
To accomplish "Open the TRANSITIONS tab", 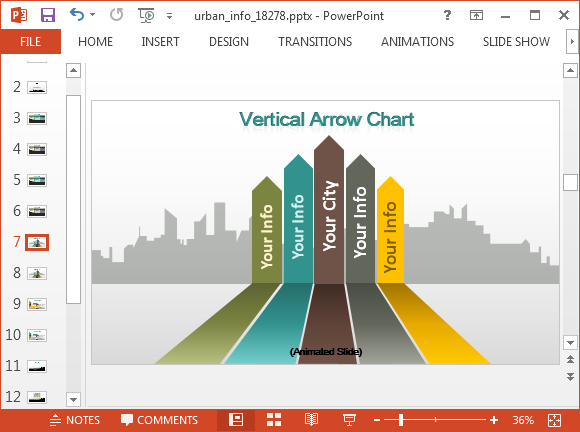I will [x=315, y=41].
